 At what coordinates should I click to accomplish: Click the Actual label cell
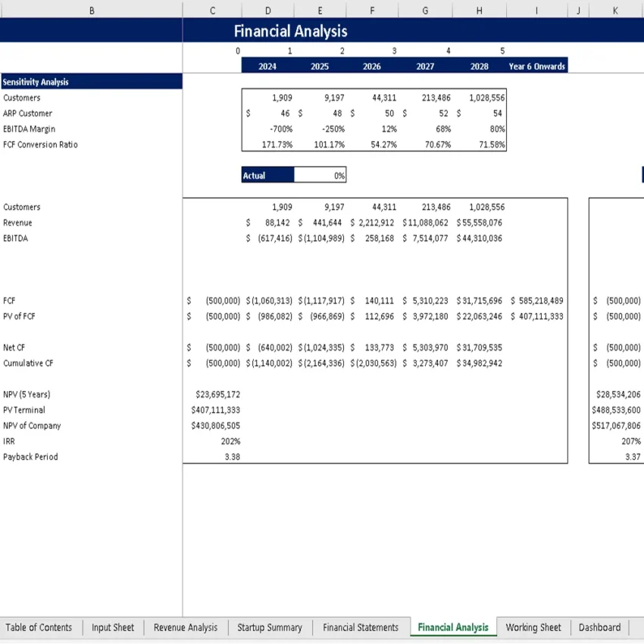(x=265, y=175)
